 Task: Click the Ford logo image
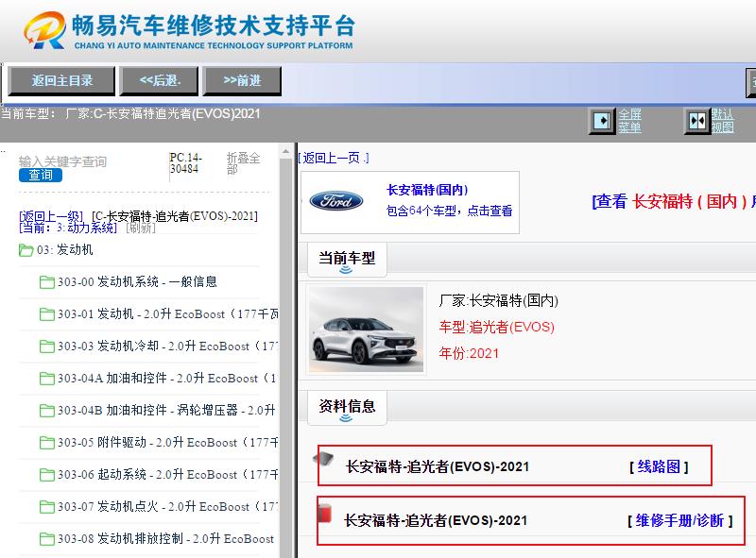336,201
